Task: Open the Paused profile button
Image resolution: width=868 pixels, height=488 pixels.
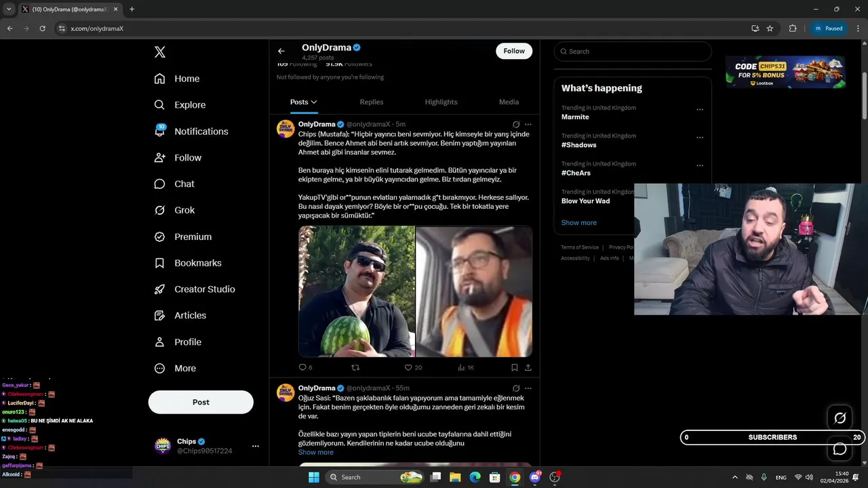Action: (x=829, y=28)
